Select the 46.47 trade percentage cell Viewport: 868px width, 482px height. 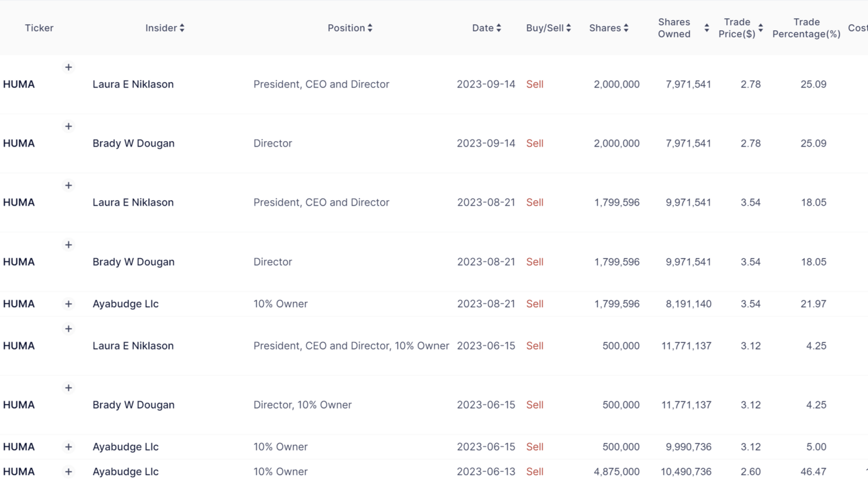814,472
